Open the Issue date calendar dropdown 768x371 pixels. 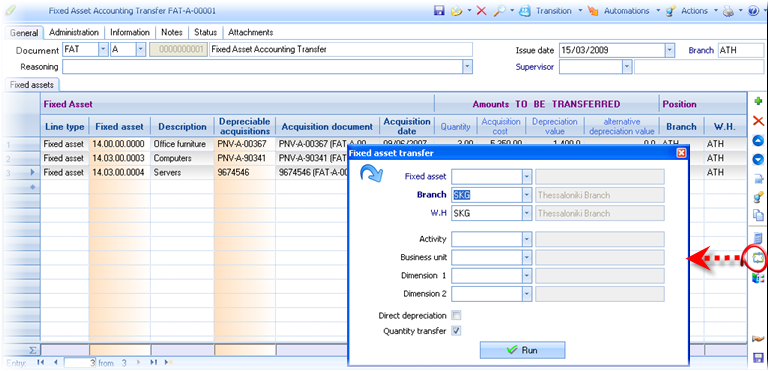(x=670, y=50)
